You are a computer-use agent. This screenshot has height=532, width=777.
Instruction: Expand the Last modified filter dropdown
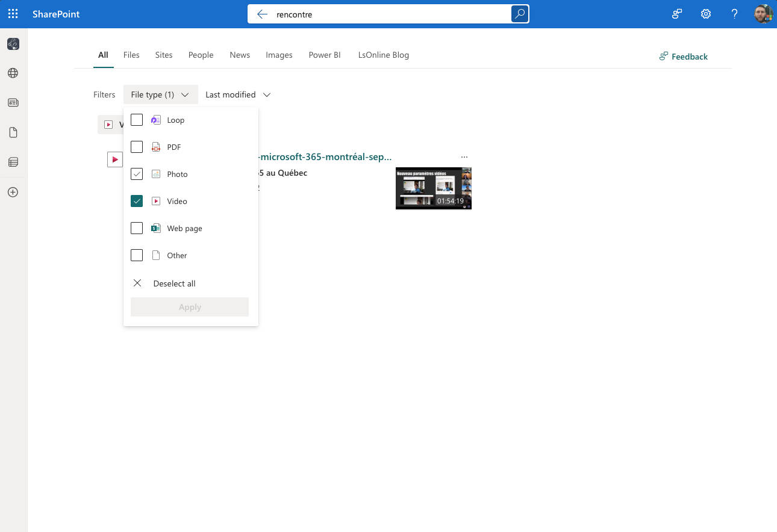click(238, 94)
